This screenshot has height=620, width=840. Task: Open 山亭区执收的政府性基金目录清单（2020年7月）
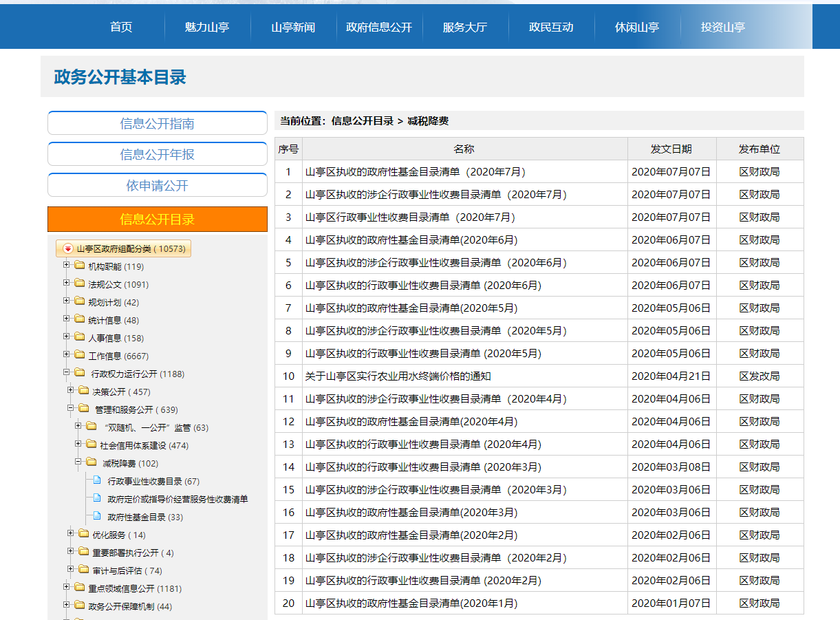click(x=416, y=172)
